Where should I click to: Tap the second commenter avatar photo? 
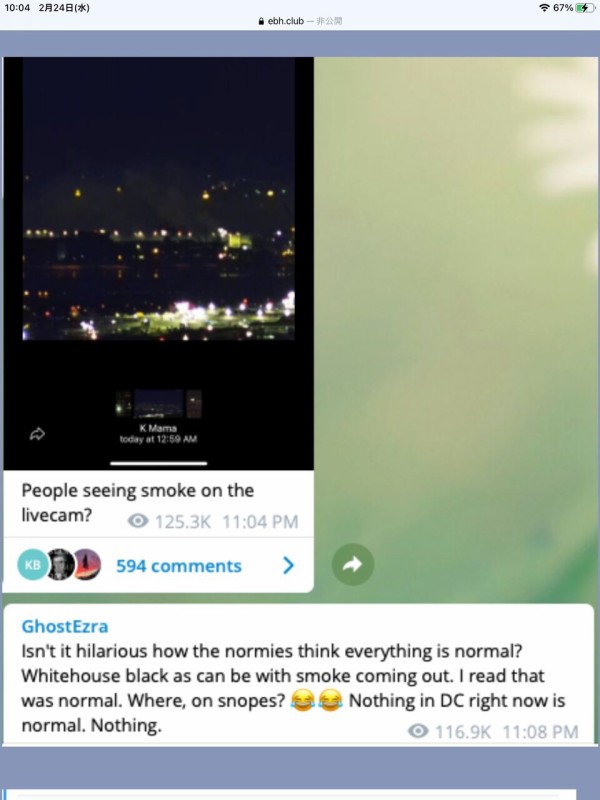coord(61,564)
